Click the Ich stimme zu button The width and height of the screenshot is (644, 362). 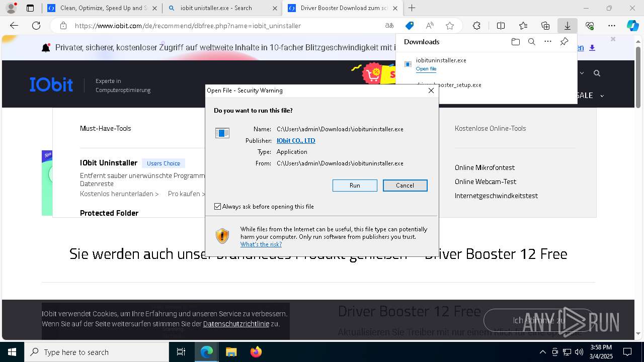539,320
